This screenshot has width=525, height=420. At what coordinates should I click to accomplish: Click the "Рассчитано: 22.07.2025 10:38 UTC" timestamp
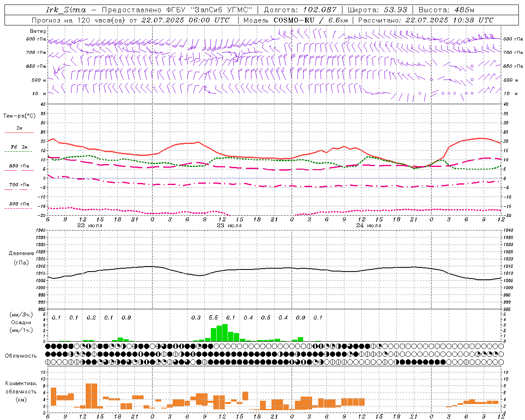click(426, 20)
